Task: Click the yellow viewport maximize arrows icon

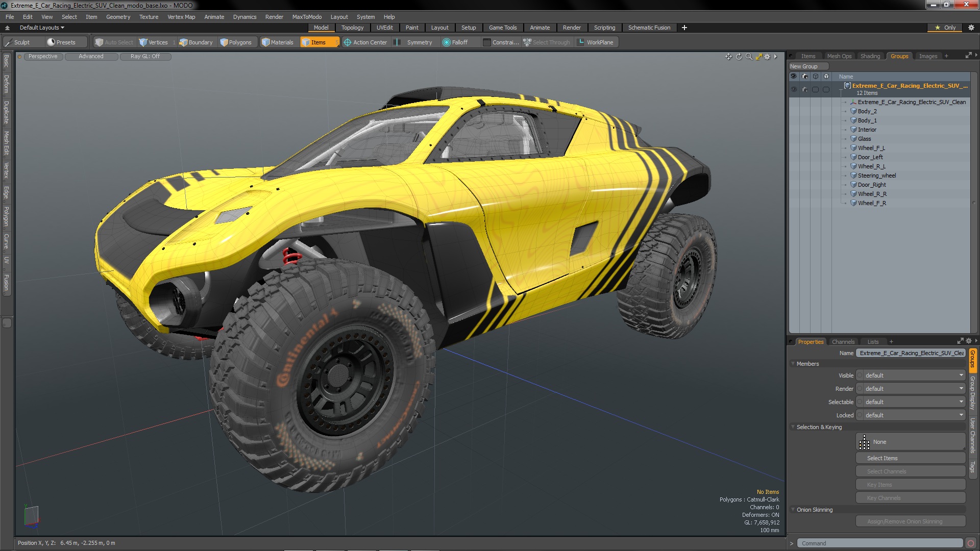Action: click(x=758, y=57)
